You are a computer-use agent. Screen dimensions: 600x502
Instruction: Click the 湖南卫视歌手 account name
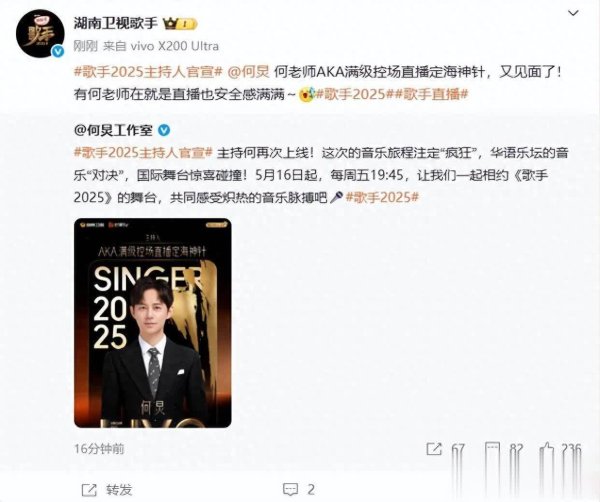[116, 24]
